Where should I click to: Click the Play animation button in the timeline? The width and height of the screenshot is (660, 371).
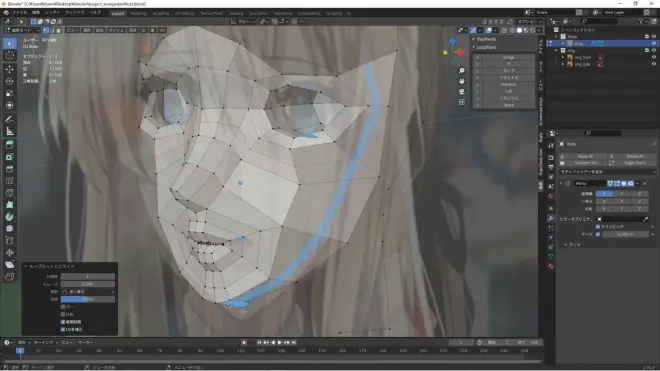pos(279,342)
